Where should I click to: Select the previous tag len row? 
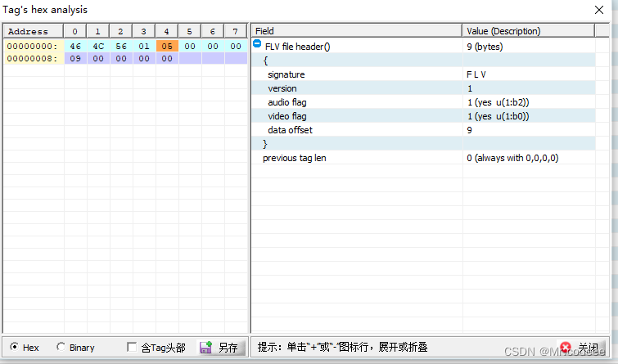(x=423, y=158)
